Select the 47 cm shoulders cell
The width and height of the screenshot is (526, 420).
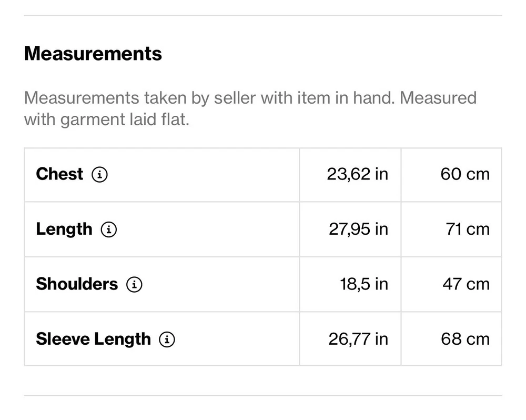[x=466, y=284]
